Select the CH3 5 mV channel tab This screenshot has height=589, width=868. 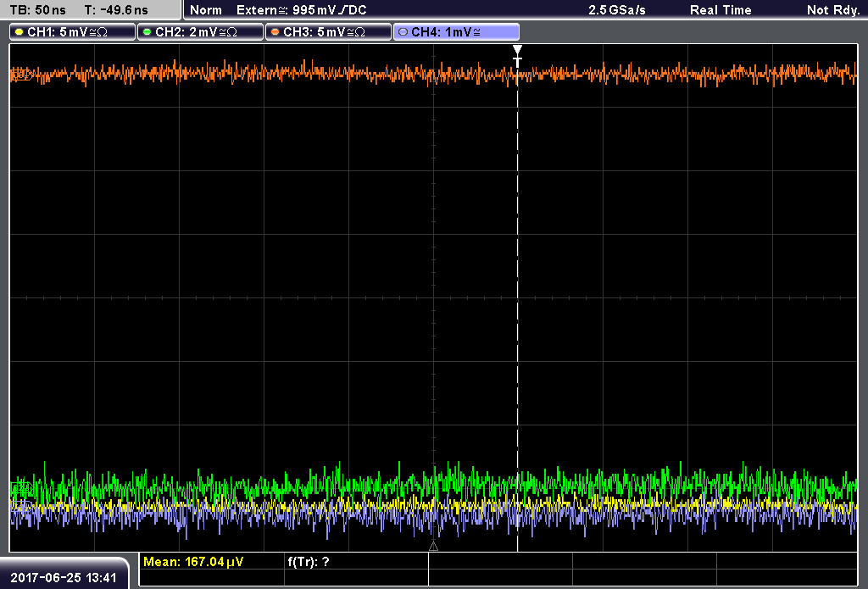pyautogui.click(x=329, y=32)
